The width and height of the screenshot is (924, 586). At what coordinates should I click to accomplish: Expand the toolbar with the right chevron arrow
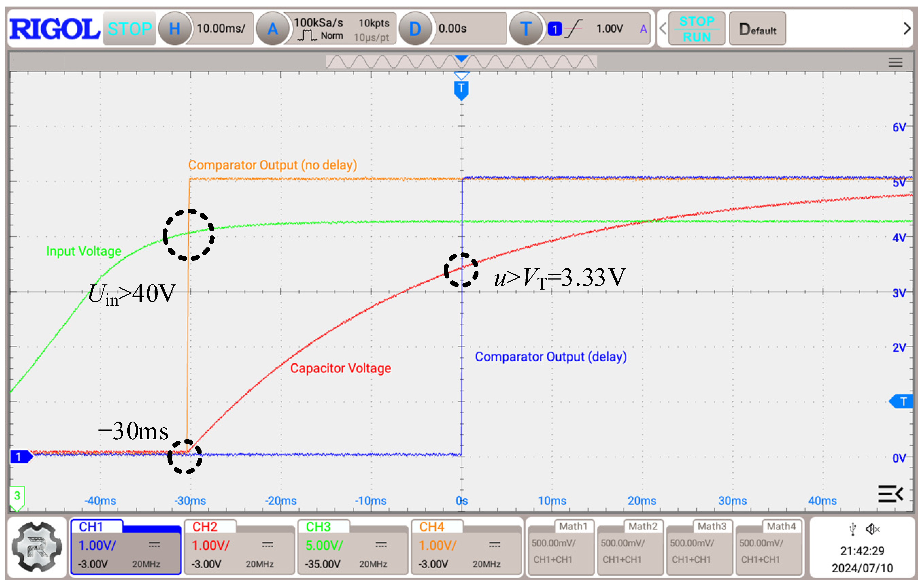[907, 29]
